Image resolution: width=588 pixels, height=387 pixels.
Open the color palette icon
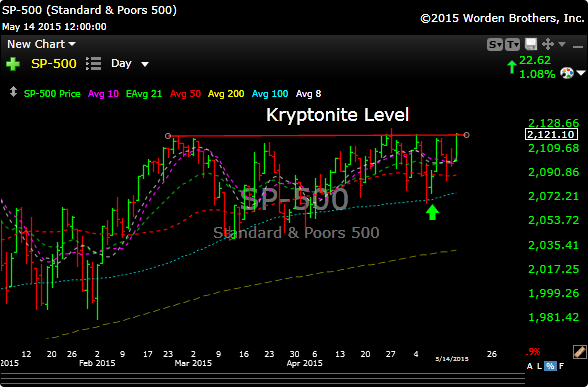coord(567,73)
